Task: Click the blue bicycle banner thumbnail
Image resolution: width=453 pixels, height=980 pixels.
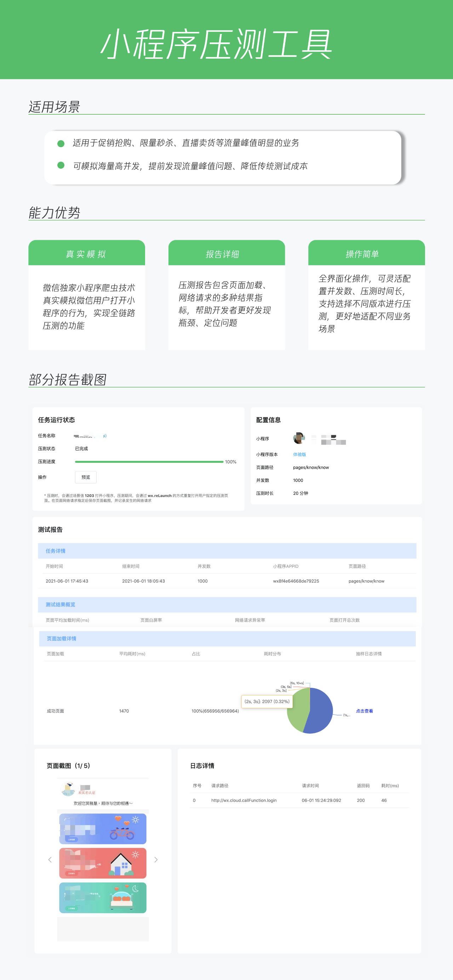Action: [x=103, y=829]
